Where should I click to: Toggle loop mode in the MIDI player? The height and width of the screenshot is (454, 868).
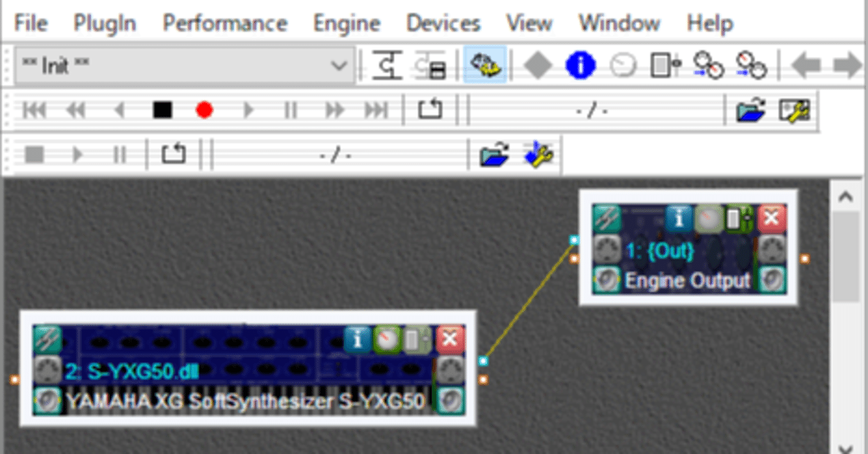coord(429,109)
